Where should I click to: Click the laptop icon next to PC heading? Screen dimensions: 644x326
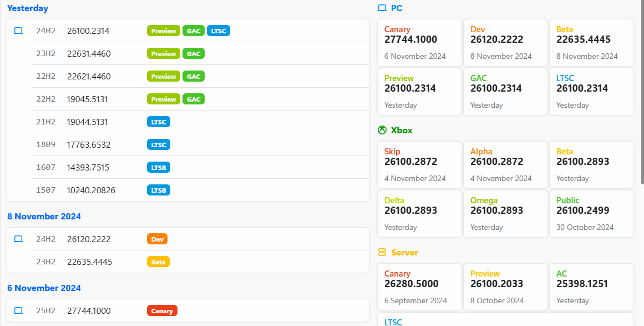coord(382,8)
